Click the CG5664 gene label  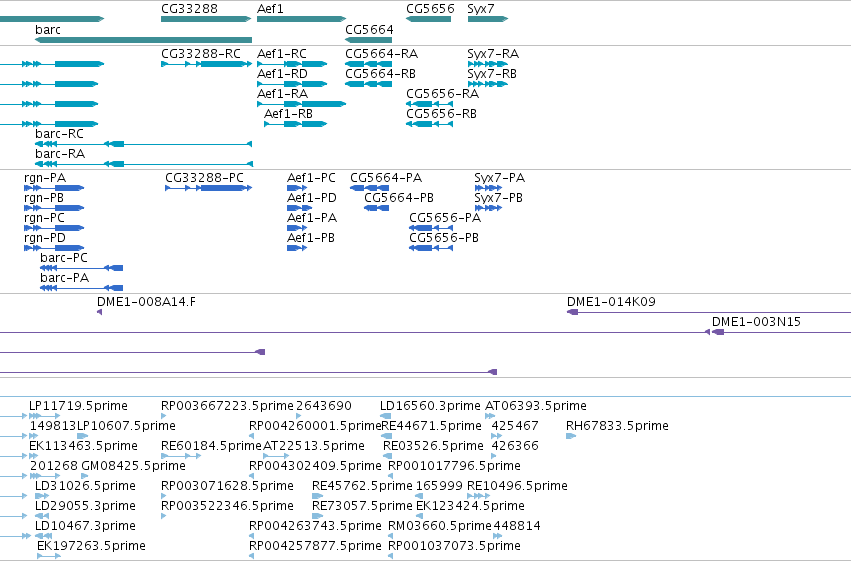coord(369,29)
